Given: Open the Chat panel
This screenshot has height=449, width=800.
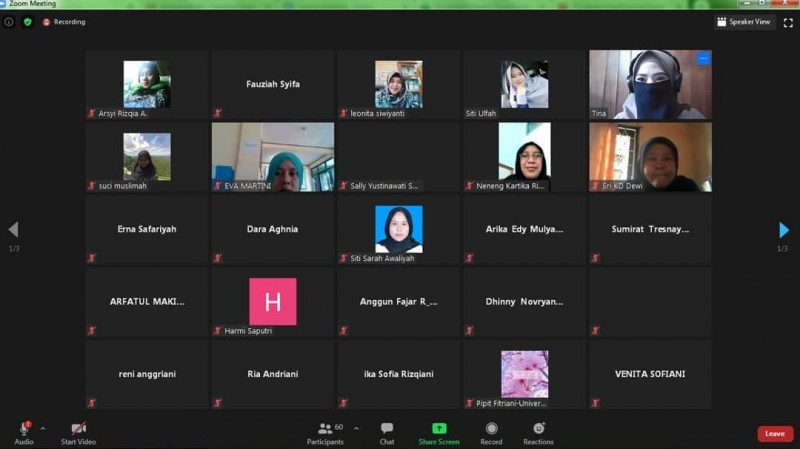Looking at the screenshot, I should pos(387,433).
